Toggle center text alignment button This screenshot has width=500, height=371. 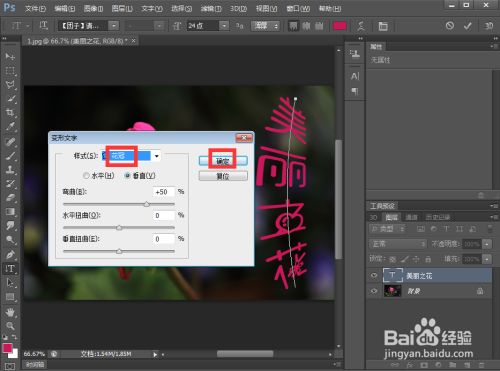306,26
